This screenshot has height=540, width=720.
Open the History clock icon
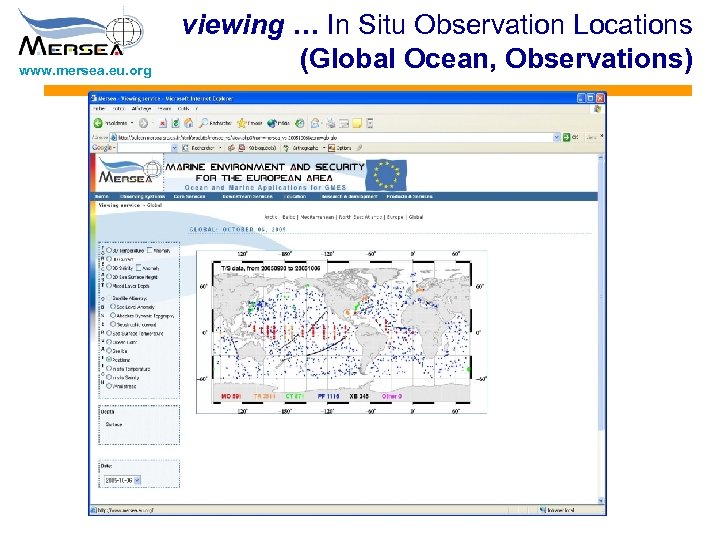(299, 123)
